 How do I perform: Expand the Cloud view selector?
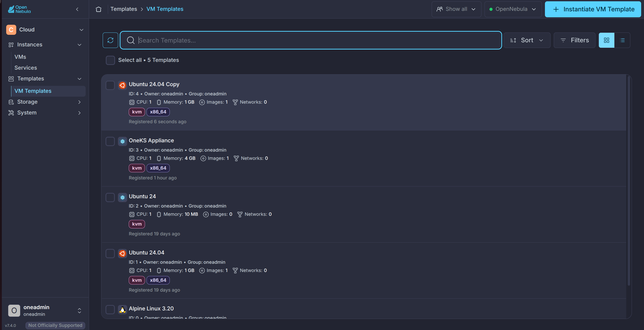pos(82,30)
